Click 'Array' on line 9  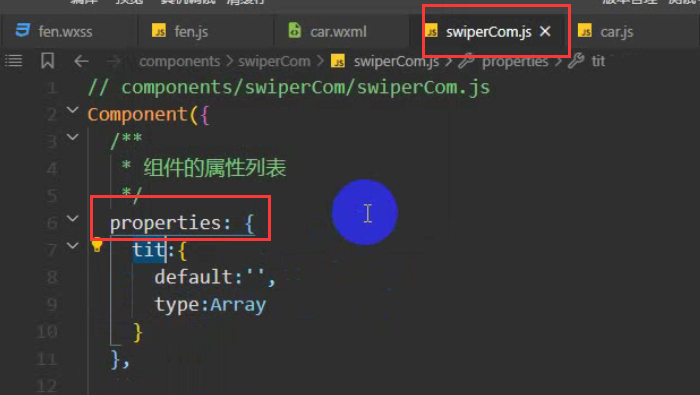pos(238,305)
